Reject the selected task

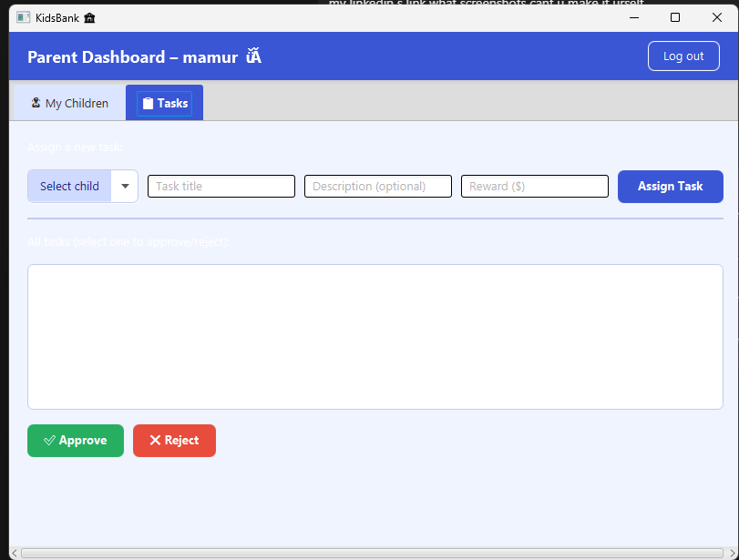pyautogui.click(x=174, y=441)
